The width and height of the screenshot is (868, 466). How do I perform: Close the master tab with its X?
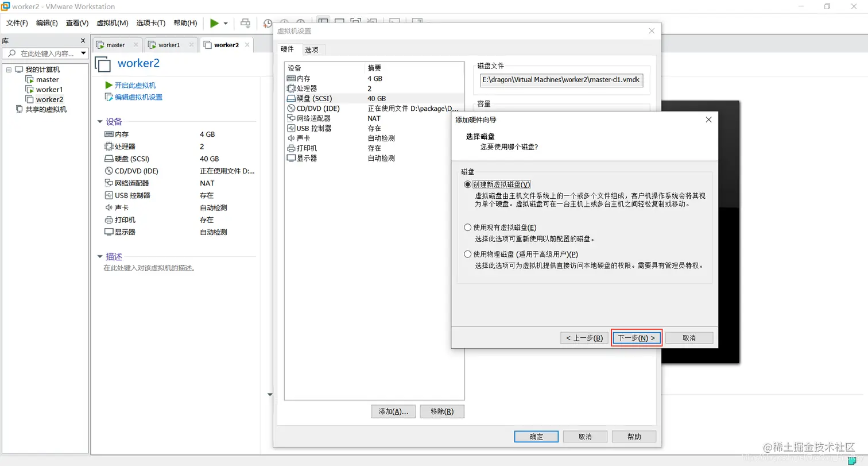pyautogui.click(x=136, y=44)
